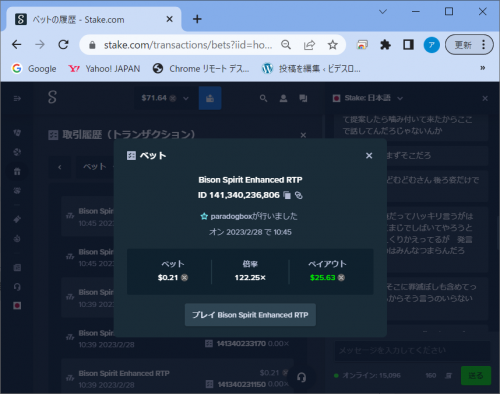Open Yahoo! JAPAN bookmark
Viewport: 500px width, 394px height.
104,69
